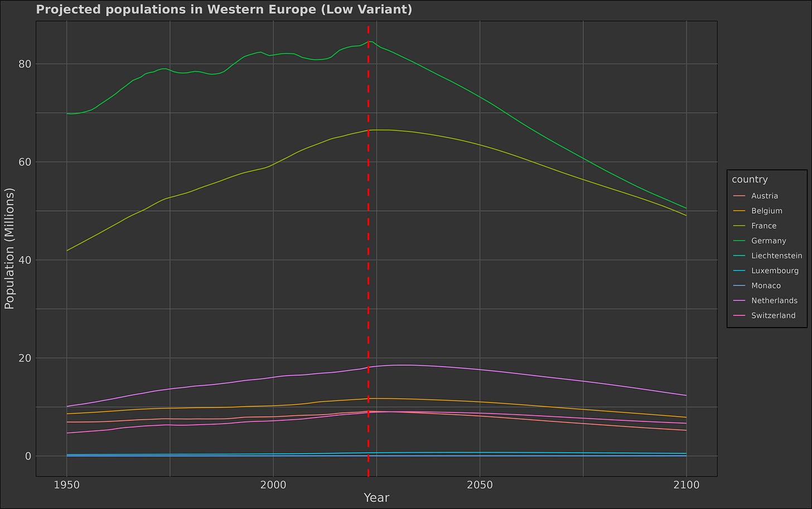The height and width of the screenshot is (509, 812).
Task: Click the Belgium legend color line
Action: tap(739, 211)
